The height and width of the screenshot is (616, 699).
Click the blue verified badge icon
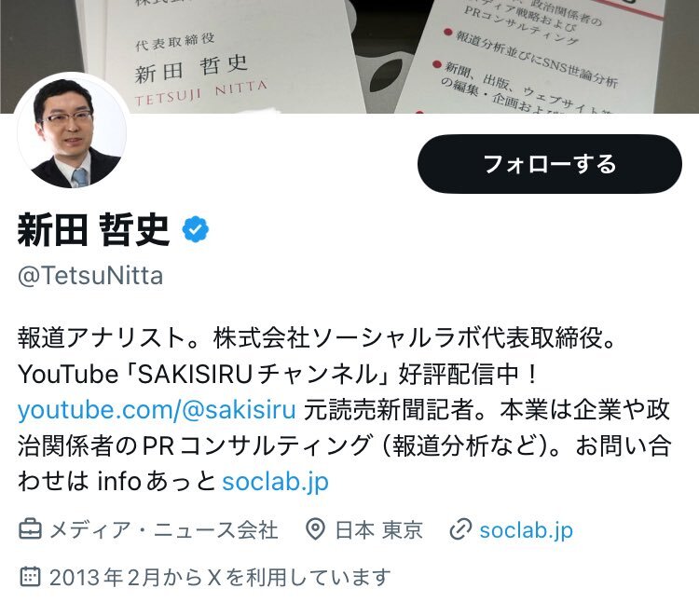click(196, 229)
